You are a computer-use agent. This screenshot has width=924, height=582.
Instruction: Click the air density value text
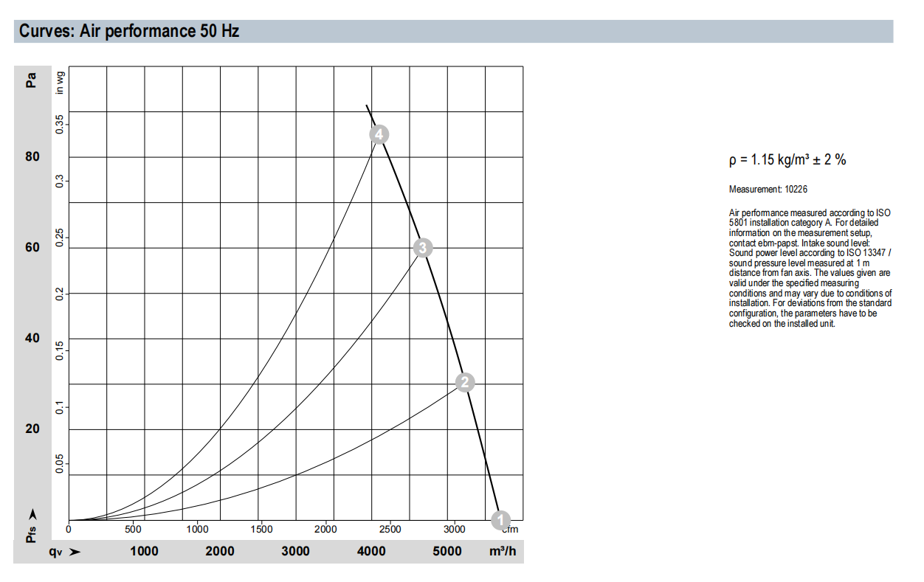pyautogui.click(x=787, y=160)
